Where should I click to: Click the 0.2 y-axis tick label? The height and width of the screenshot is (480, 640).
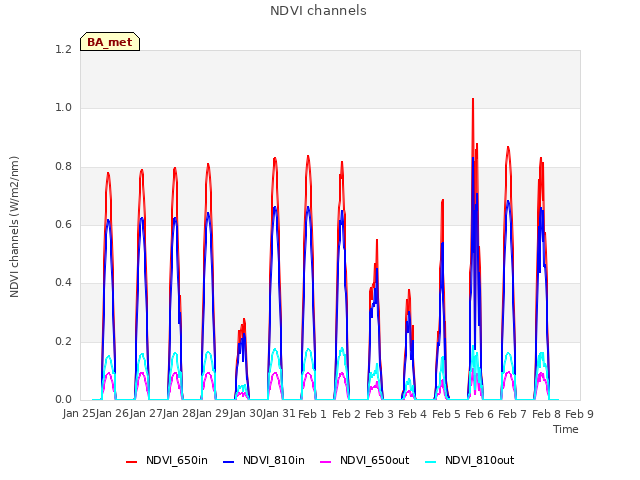click(64, 341)
